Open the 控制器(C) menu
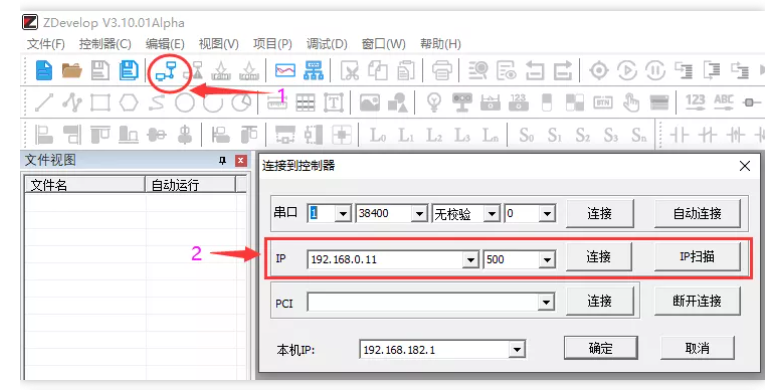 (105, 44)
